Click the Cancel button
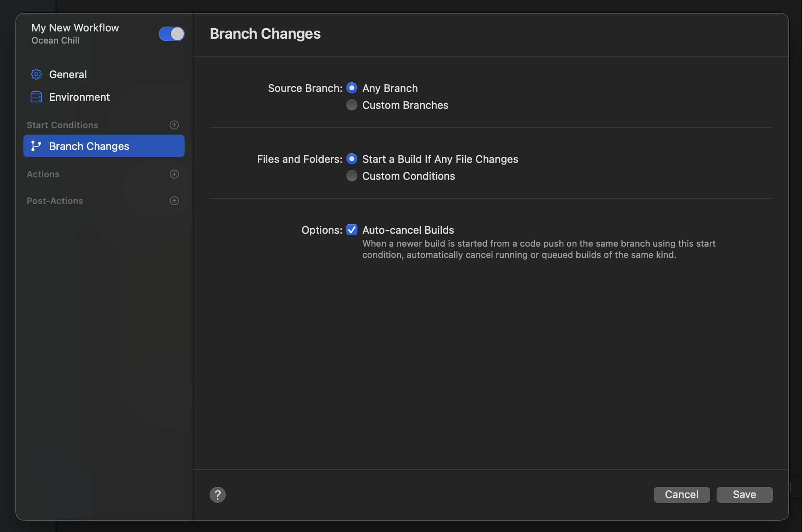Screen dimensions: 802x532 pos(681,495)
